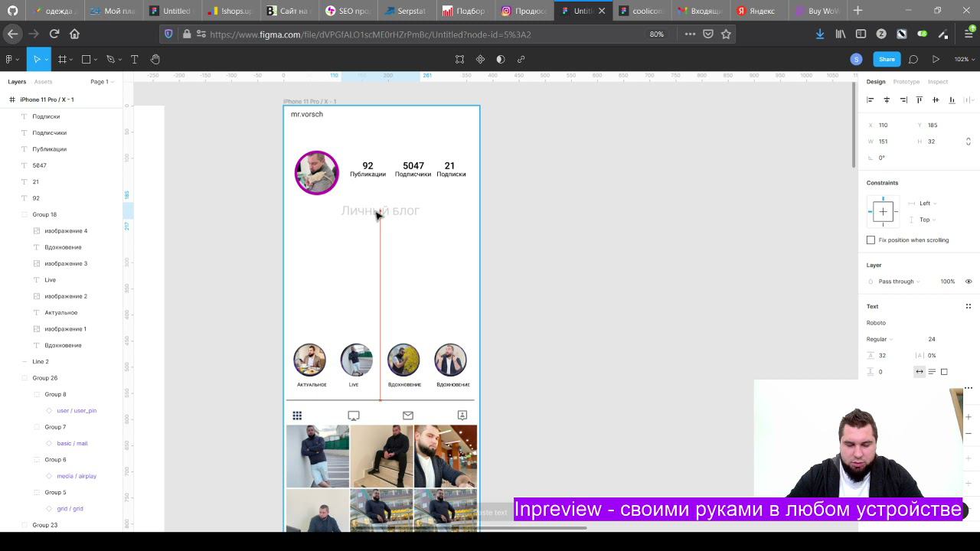Align selection vertical centers
Viewport: 980px width, 551px height.
coord(936,99)
